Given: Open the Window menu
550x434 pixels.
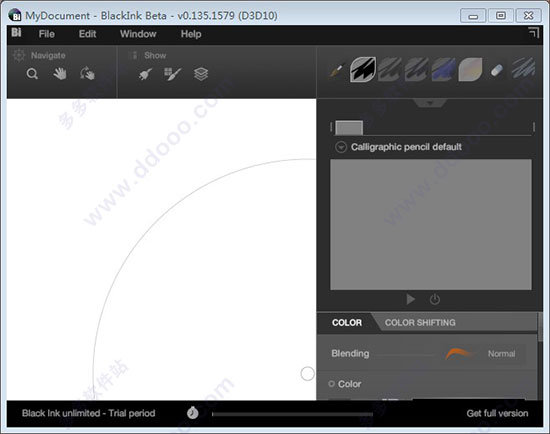Looking at the screenshot, I should click(138, 34).
